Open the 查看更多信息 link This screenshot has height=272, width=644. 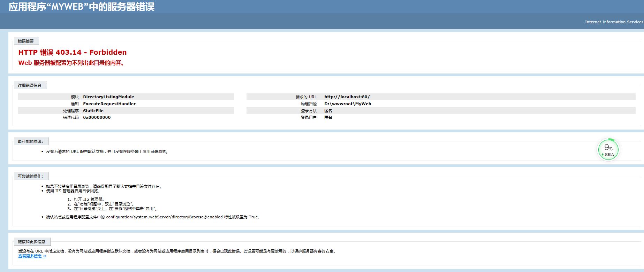(x=32, y=256)
